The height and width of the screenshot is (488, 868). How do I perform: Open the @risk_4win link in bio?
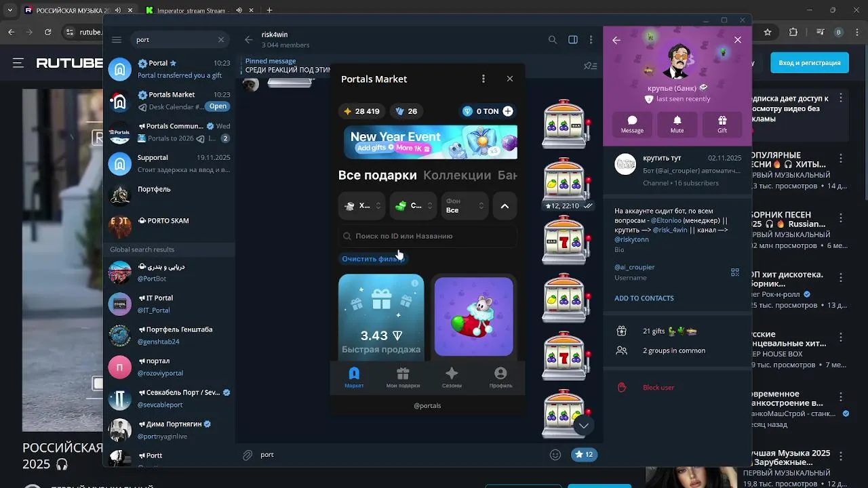[x=669, y=230]
